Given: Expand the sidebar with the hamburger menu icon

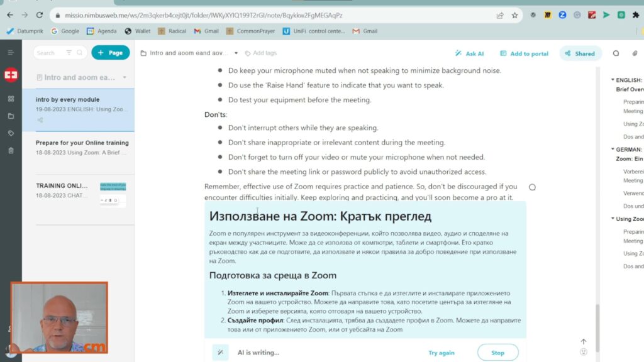Looking at the screenshot, I should click(11, 53).
